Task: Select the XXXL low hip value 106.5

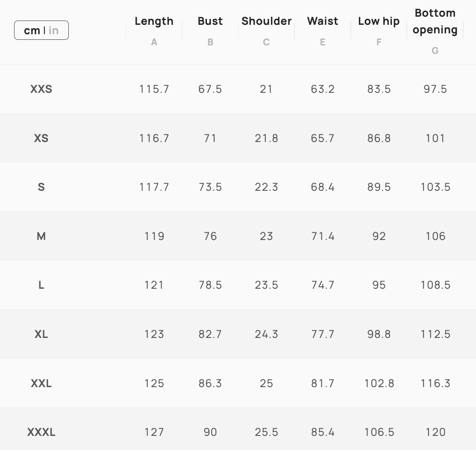Action: click(x=379, y=432)
